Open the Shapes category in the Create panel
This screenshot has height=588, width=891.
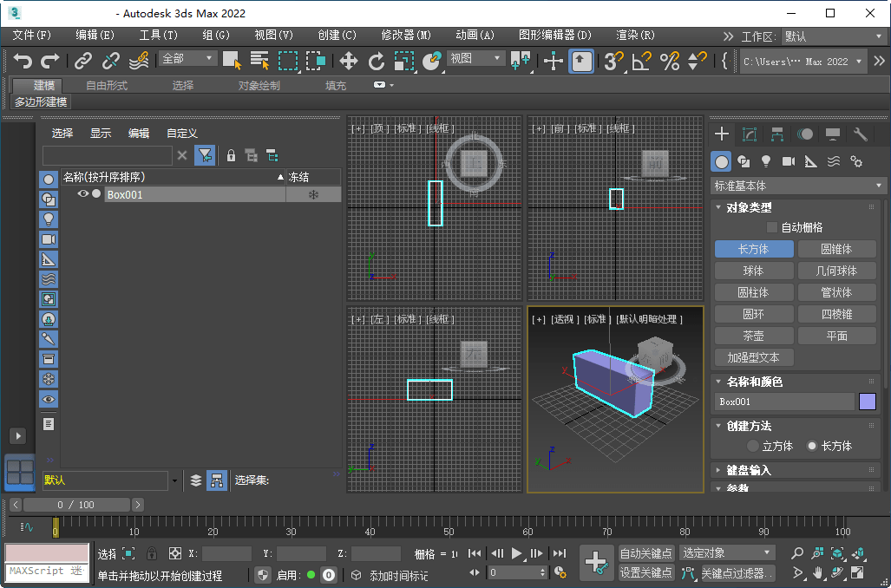tap(743, 161)
